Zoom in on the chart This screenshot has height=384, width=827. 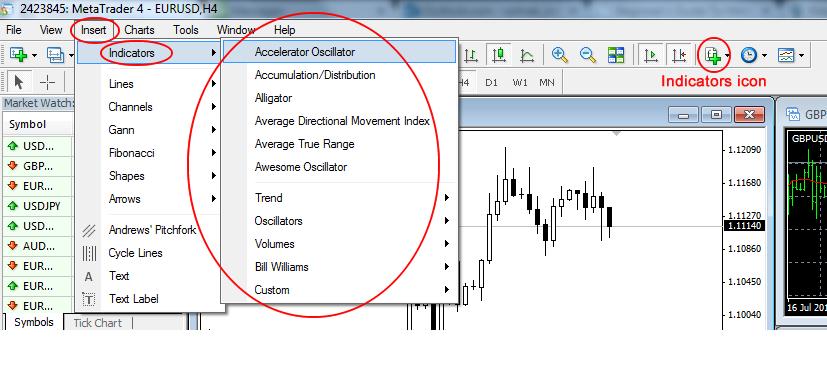coord(560,54)
